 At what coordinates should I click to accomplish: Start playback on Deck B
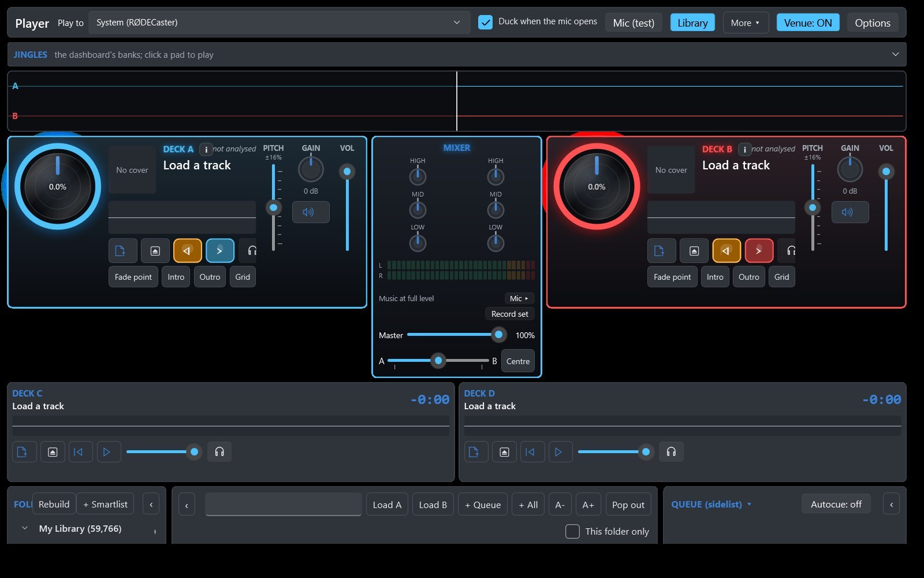click(759, 251)
